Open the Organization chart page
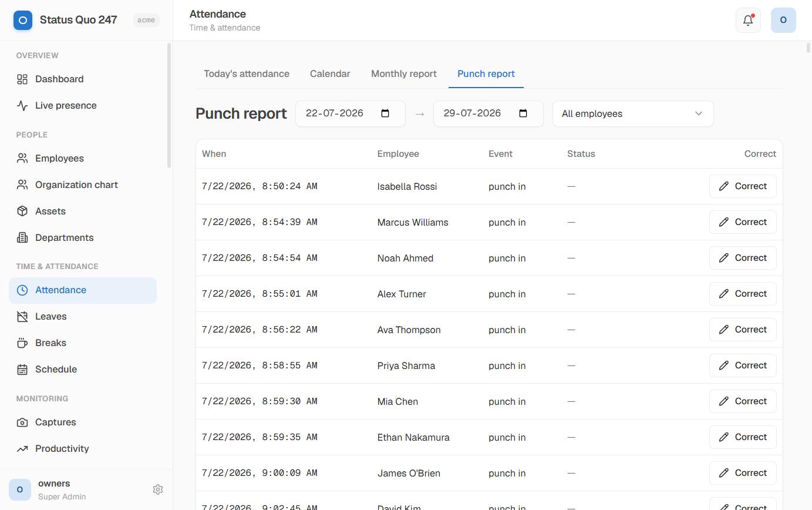 [83, 184]
